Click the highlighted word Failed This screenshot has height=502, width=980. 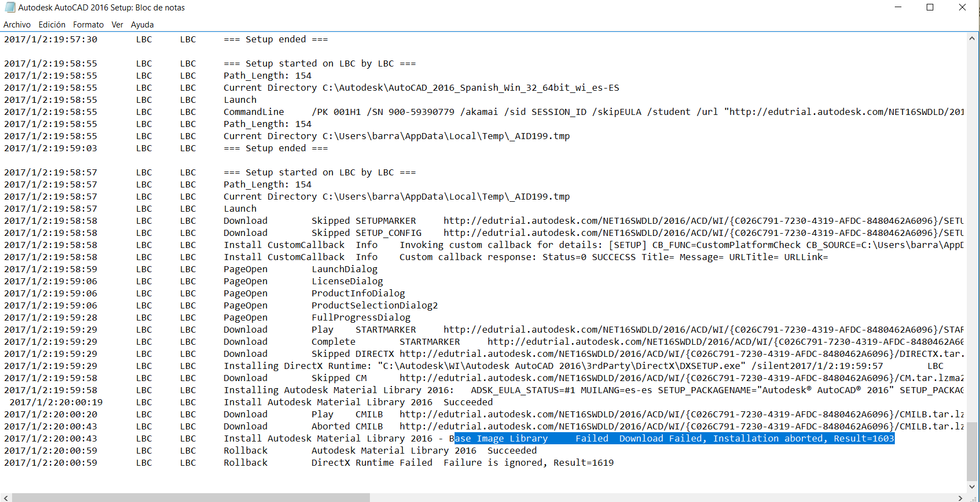click(x=592, y=439)
